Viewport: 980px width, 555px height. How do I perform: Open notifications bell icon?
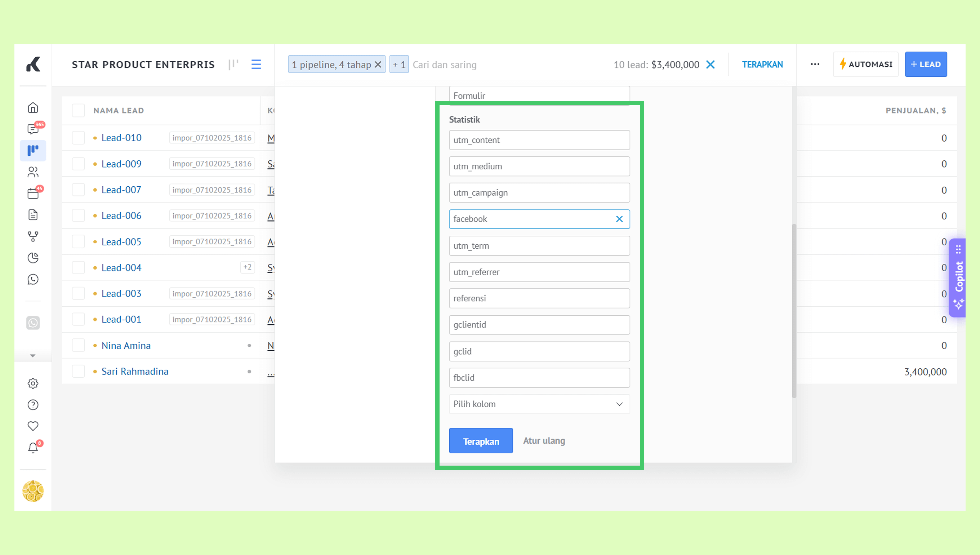[x=33, y=448]
